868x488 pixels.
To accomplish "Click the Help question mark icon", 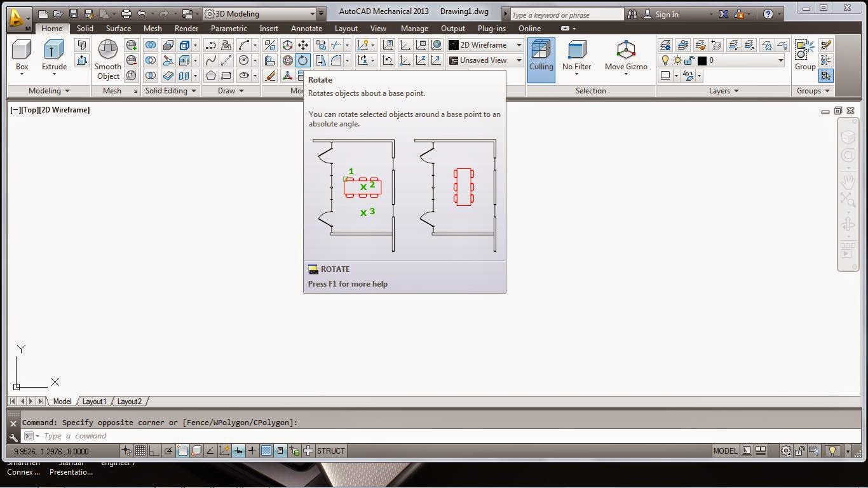I will coord(768,14).
